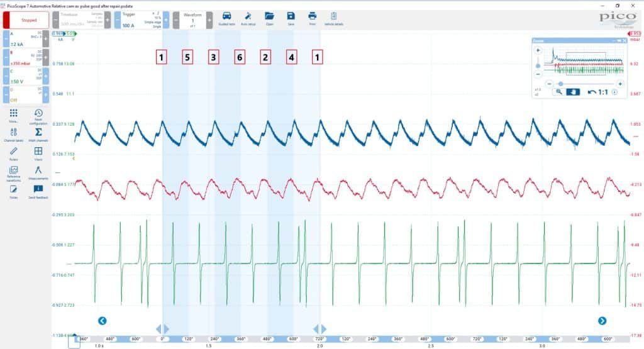Click the horizontal zoom slider handle
The height and width of the screenshot is (349, 644).
[560, 84]
